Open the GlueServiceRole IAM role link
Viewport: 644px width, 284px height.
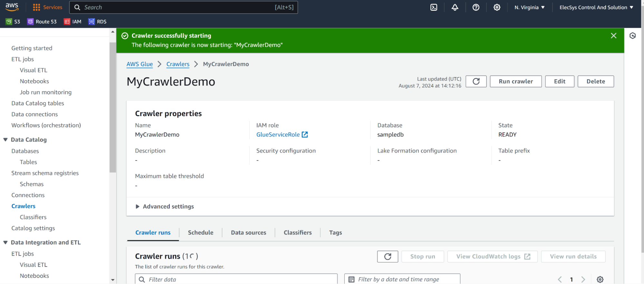(x=282, y=135)
